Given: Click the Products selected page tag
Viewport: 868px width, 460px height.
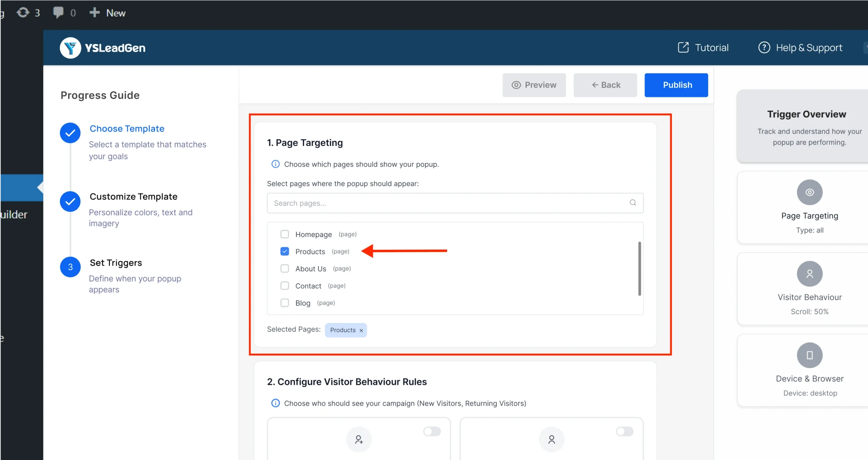Looking at the screenshot, I should [x=346, y=330].
